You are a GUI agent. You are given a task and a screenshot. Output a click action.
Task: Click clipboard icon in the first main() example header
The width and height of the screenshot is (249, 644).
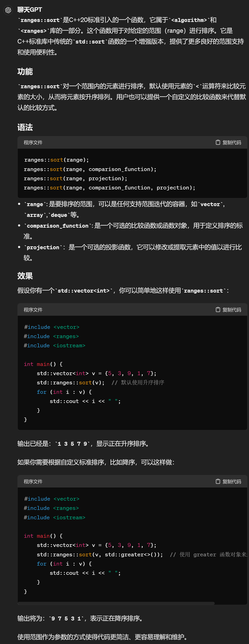(x=218, y=309)
